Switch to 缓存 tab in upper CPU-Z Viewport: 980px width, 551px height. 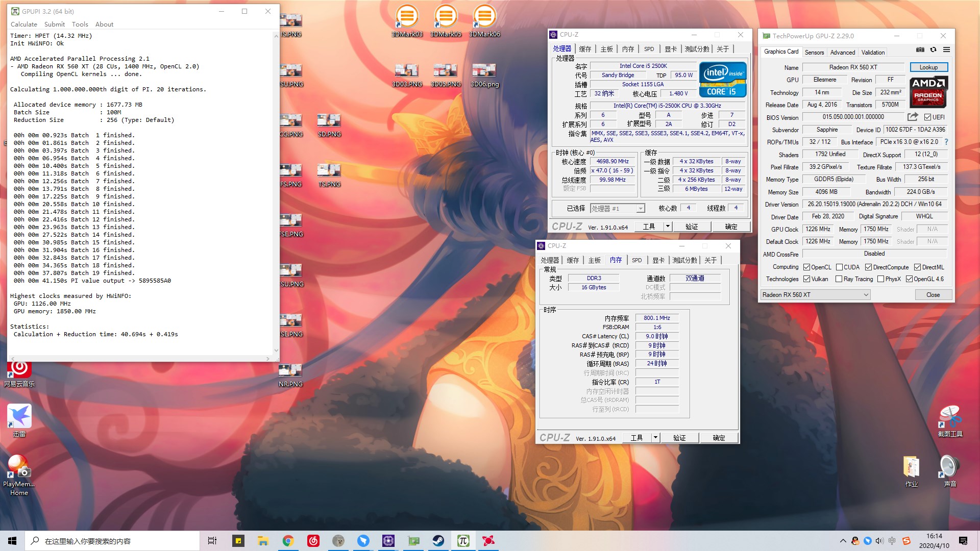pos(585,49)
